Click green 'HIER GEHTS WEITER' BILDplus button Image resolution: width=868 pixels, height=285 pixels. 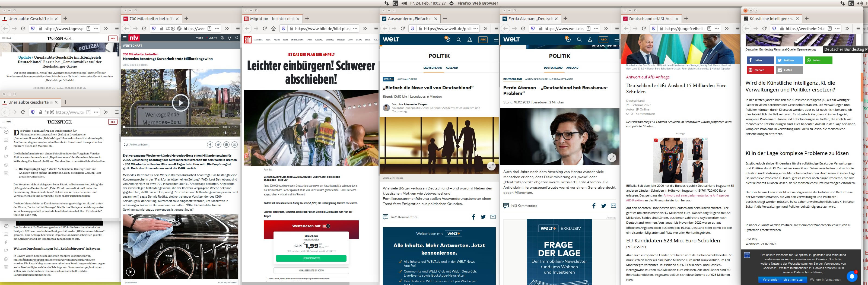tap(311, 258)
